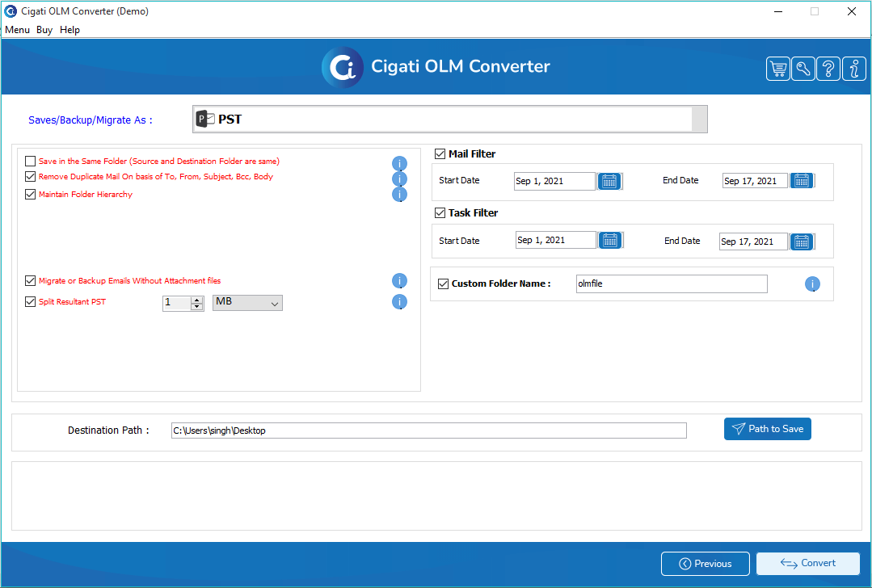Click the Path to Save button
872x588 pixels.
(x=768, y=429)
